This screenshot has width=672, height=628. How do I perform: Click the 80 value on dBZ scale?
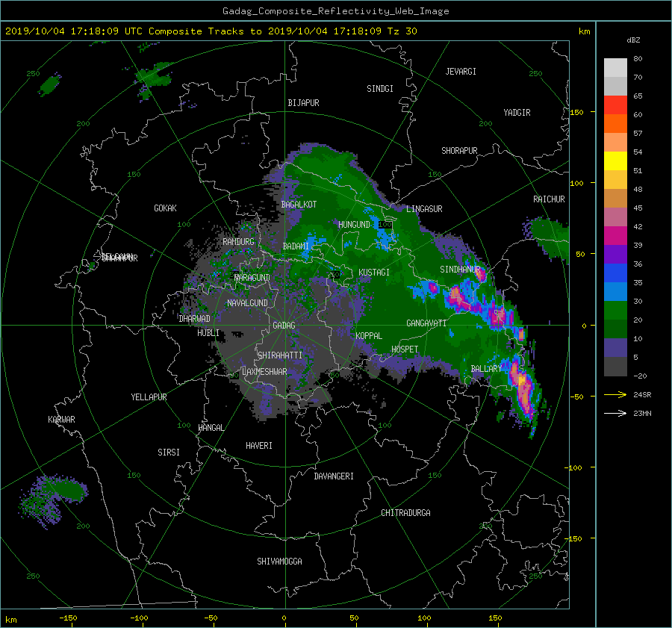point(638,59)
